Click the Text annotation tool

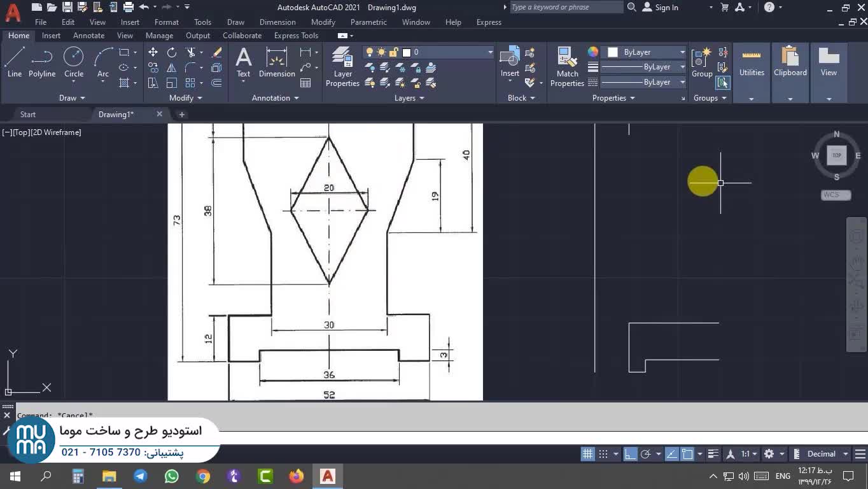(243, 63)
